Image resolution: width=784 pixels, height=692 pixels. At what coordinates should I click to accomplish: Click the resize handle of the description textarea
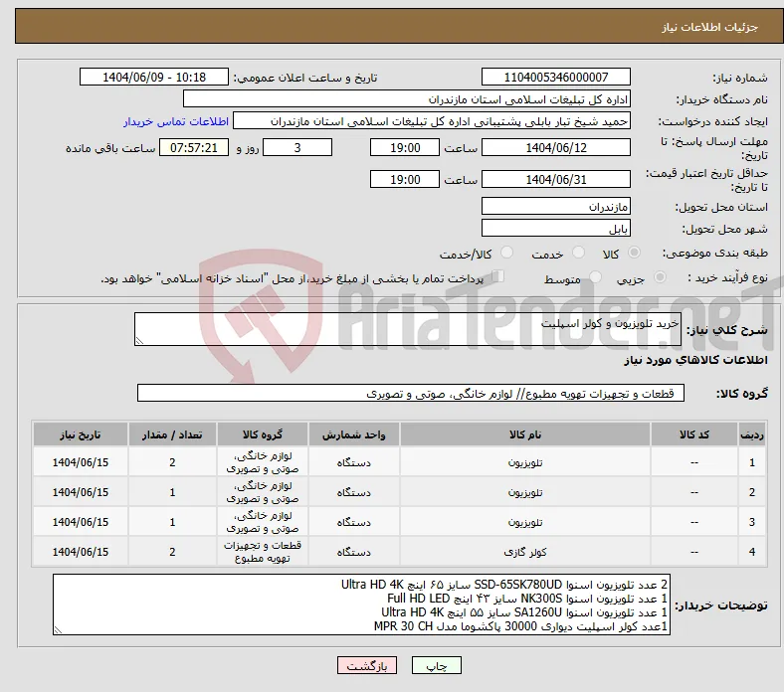pyautogui.click(x=139, y=340)
